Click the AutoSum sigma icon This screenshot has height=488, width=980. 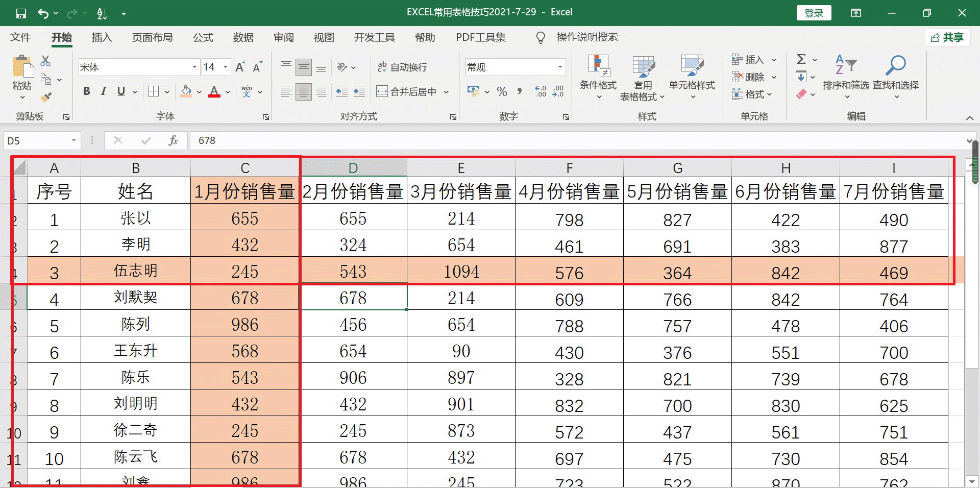[801, 59]
